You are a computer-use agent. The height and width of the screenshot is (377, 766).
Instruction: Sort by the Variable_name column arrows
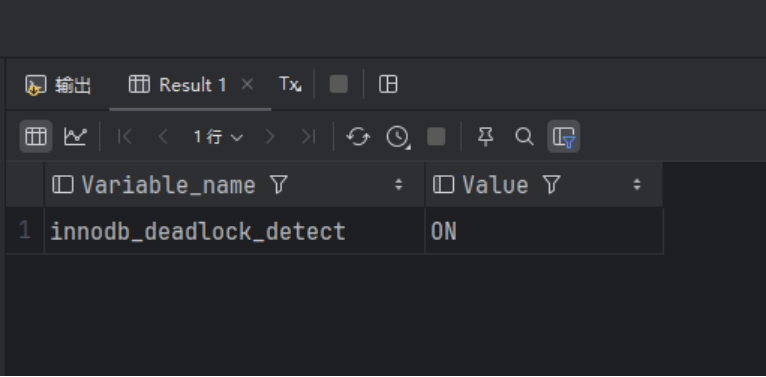(399, 185)
